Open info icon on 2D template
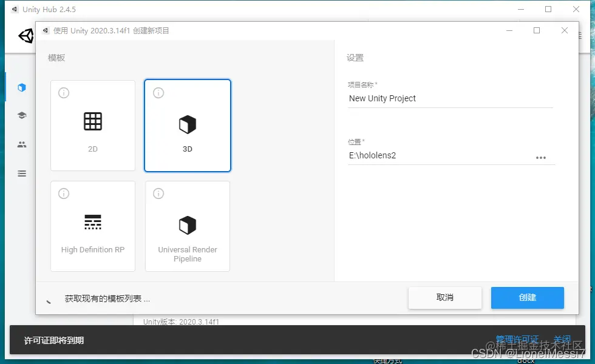 tap(64, 93)
